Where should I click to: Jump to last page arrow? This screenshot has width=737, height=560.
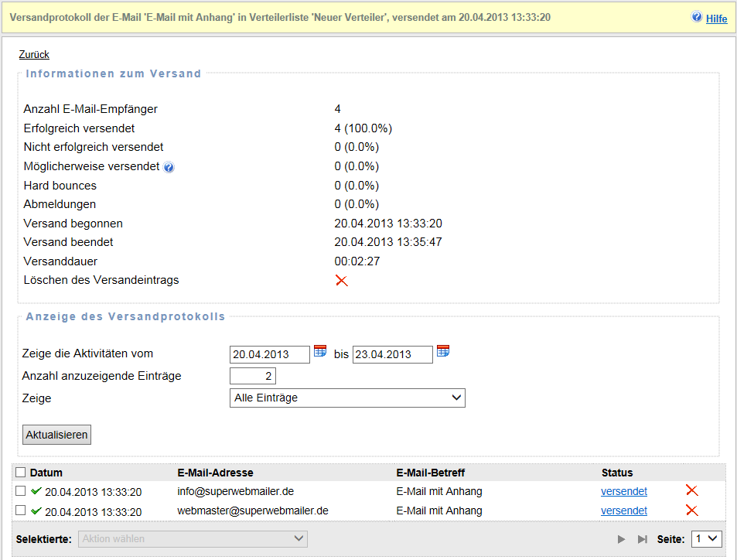point(642,539)
